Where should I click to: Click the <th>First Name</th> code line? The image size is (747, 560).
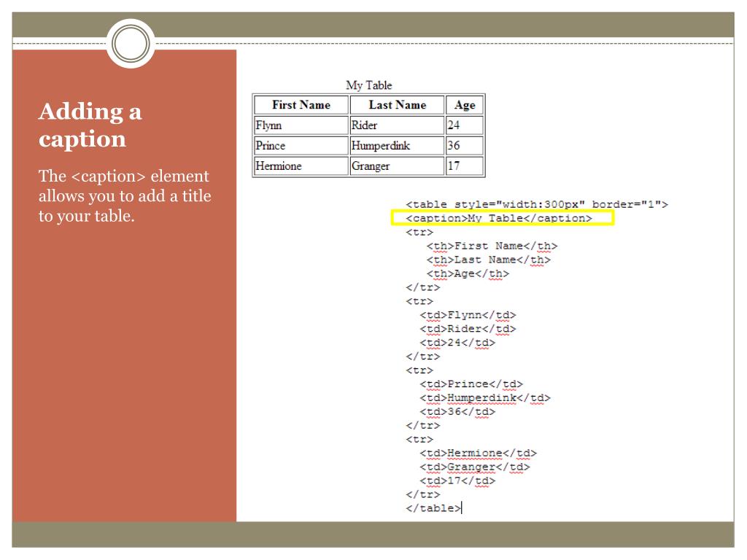pos(492,246)
